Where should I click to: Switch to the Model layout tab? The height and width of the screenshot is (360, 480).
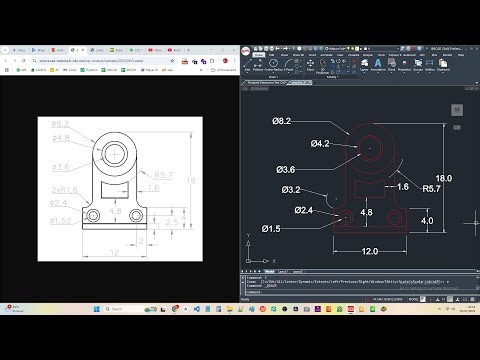click(269, 271)
